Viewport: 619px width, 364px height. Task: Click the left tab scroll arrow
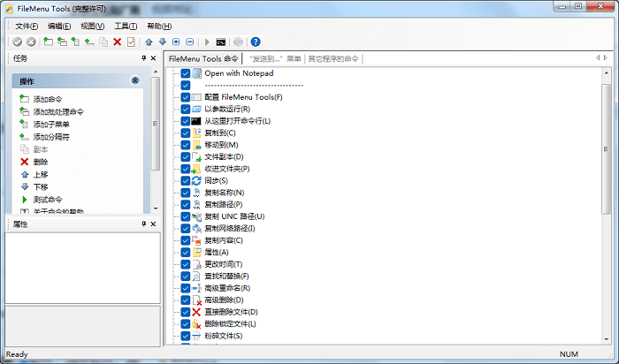pos(598,58)
